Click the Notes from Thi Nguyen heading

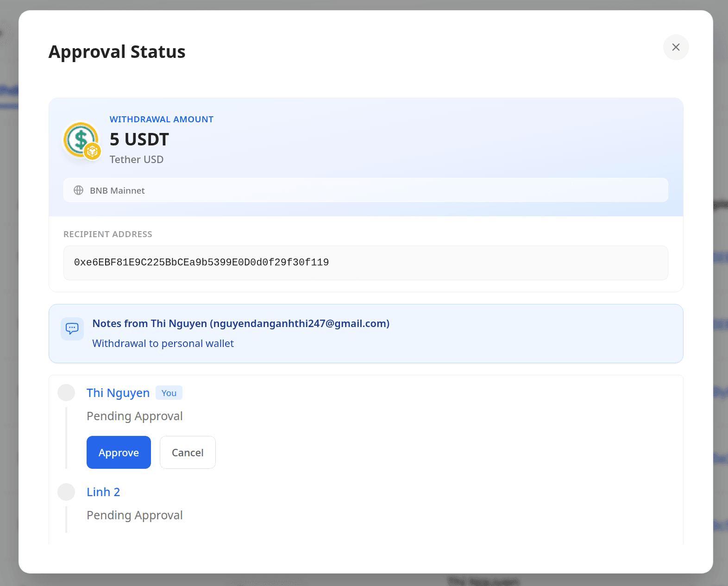coord(241,323)
